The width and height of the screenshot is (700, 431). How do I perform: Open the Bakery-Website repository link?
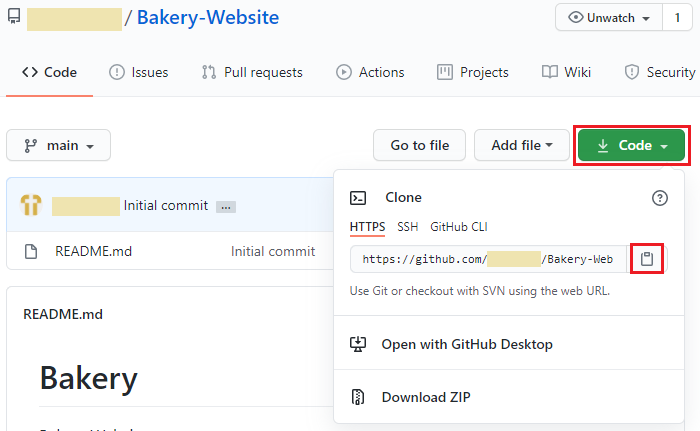click(208, 17)
